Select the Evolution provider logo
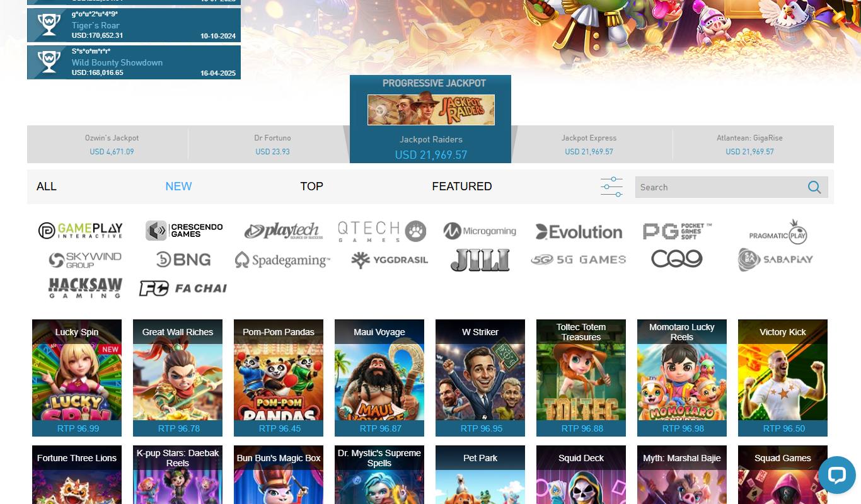The width and height of the screenshot is (861, 504). click(579, 232)
